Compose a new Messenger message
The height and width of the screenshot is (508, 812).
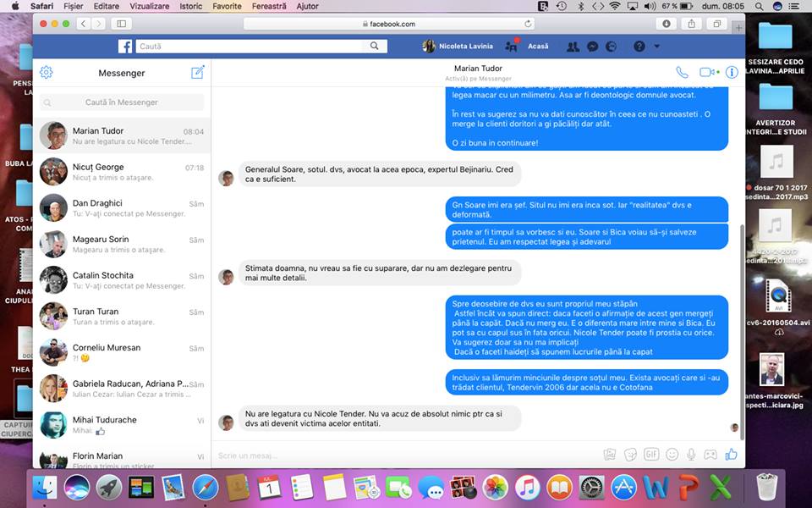pyautogui.click(x=198, y=73)
